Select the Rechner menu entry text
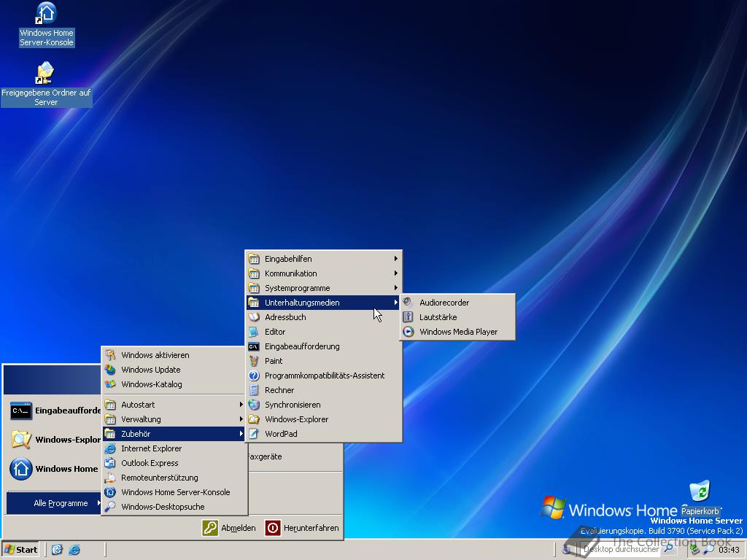Image resolution: width=747 pixels, height=560 pixels. coord(279,390)
